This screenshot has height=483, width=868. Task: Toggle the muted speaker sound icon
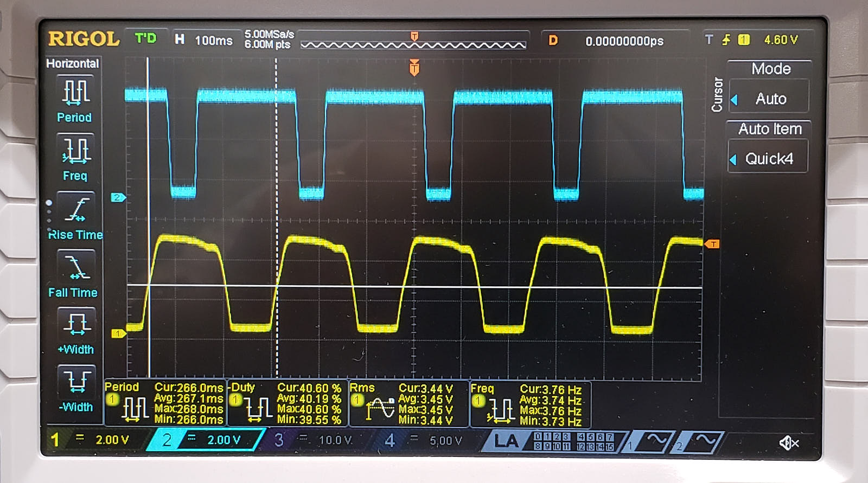point(789,443)
